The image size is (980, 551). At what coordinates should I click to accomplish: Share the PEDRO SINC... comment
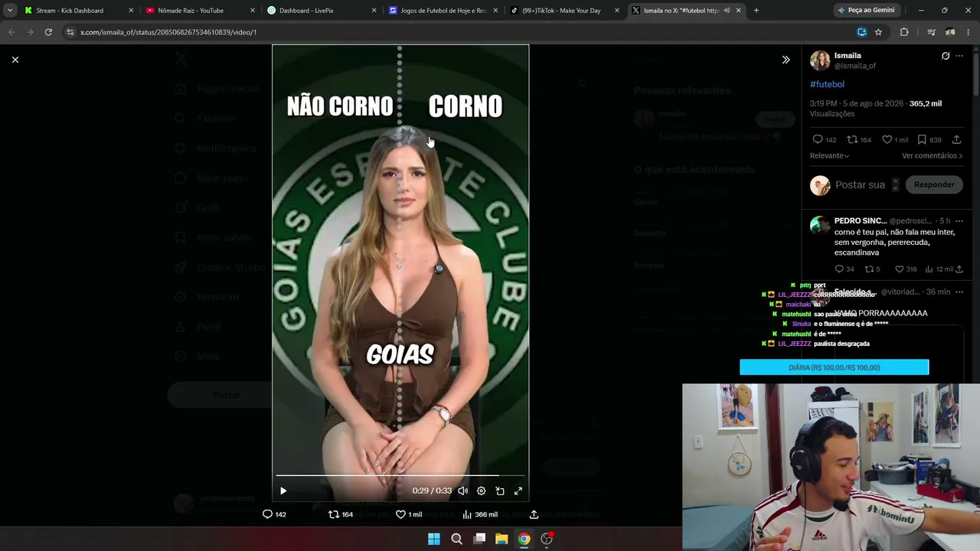coord(959,269)
